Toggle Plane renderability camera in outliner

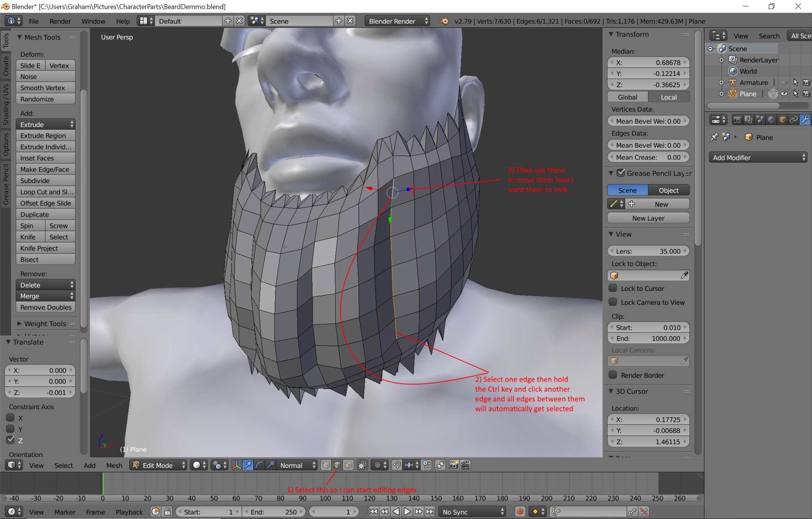pyautogui.click(x=806, y=94)
